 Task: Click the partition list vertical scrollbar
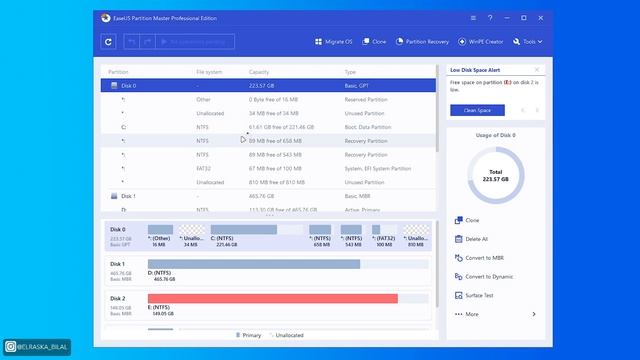click(x=438, y=108)
